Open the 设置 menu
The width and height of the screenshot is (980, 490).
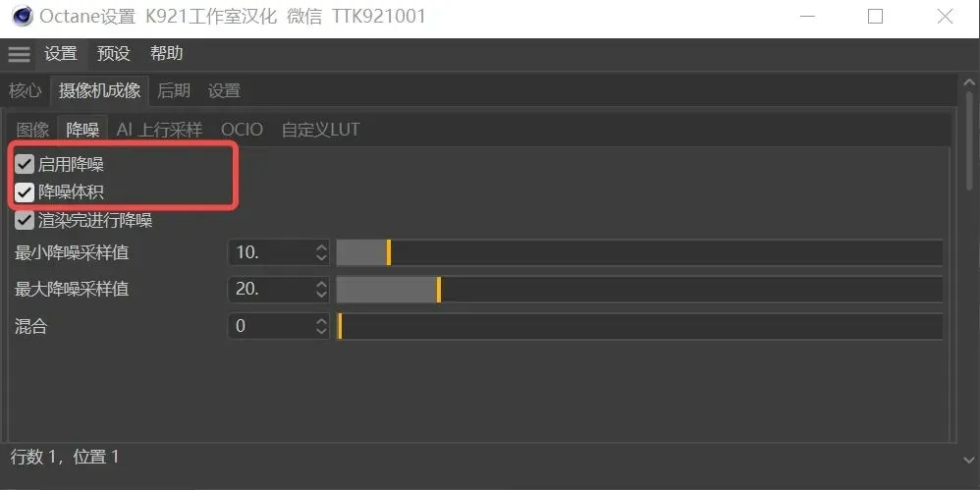(x=61, y=54)
